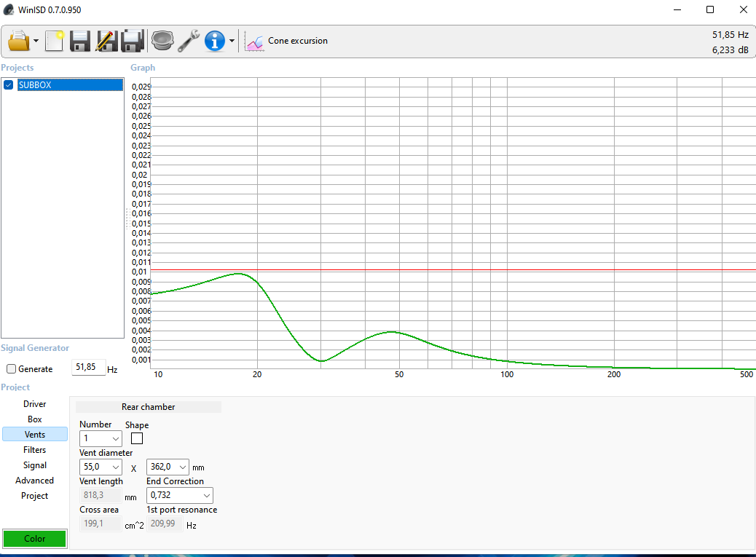Maximize the WinISD window
The width and height of the screenshot is (756, 557).
pos(709,9)
